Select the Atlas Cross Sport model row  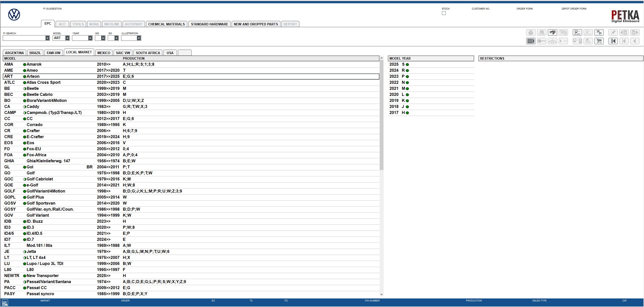tap(44, 83)
